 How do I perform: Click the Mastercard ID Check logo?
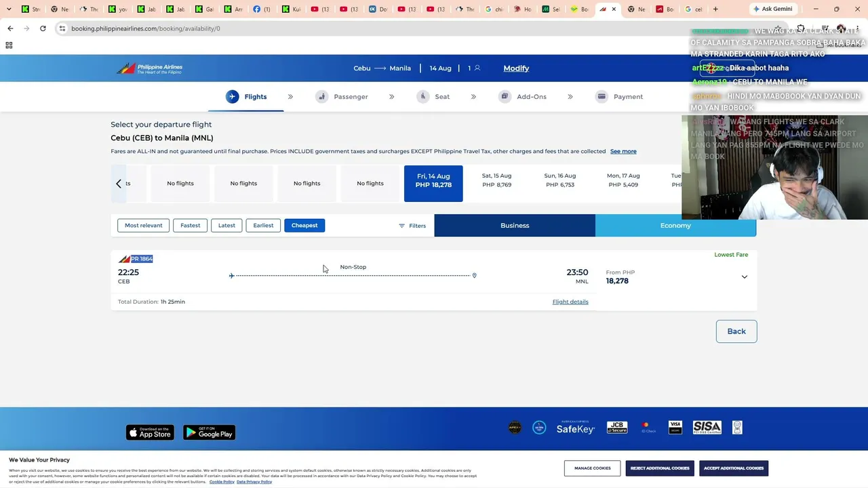click(x=648, y=427)
